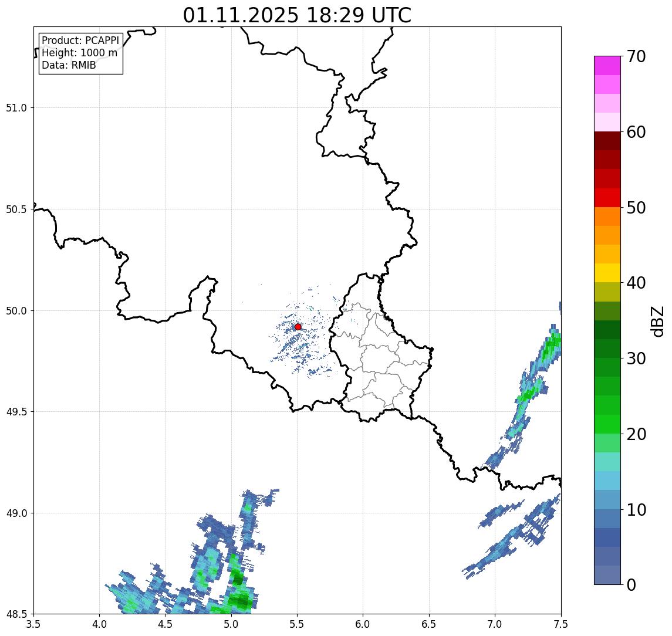
Task: Click the colorbar tick label 20
Action: 636,434
